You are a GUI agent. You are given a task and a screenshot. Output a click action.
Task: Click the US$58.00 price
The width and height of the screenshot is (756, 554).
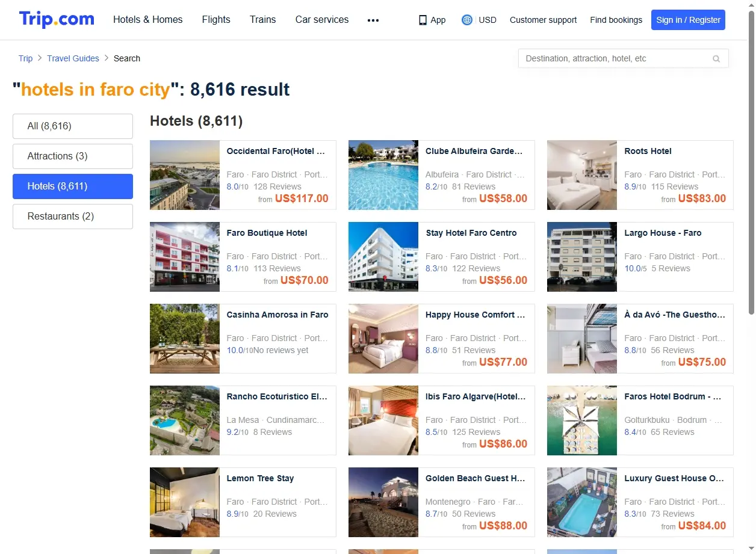503,199
